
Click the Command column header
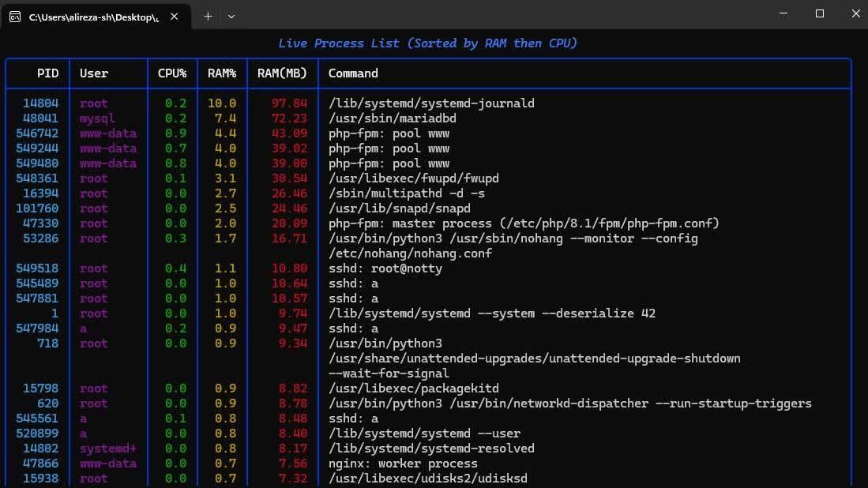pos(353,73)
